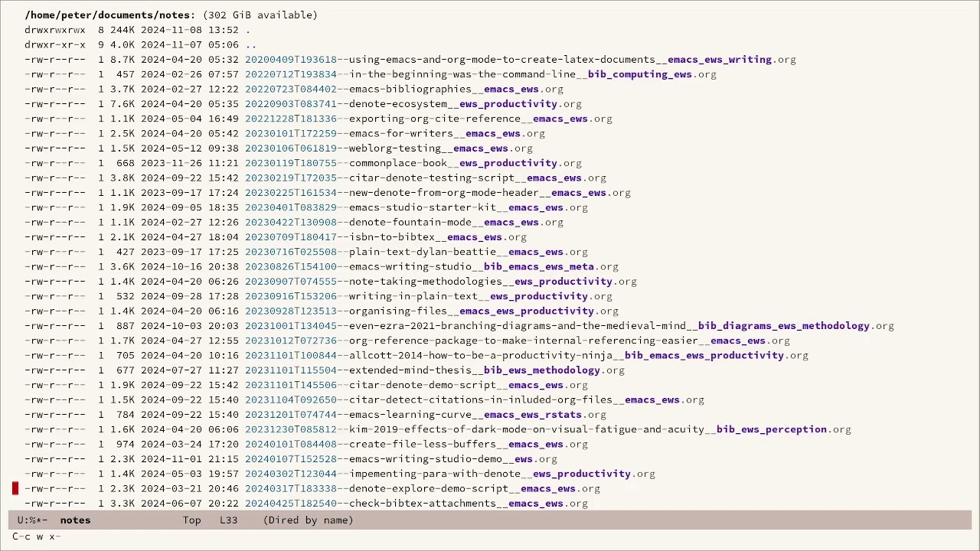Open emacs-learning-curve rstats file
The height and width of the screenshot is (551, 980).
426,415
